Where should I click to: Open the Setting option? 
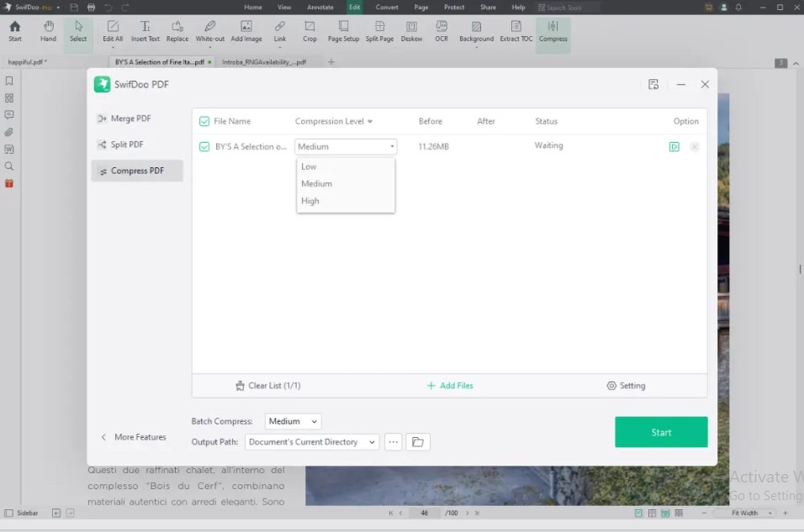click(626, 386)
